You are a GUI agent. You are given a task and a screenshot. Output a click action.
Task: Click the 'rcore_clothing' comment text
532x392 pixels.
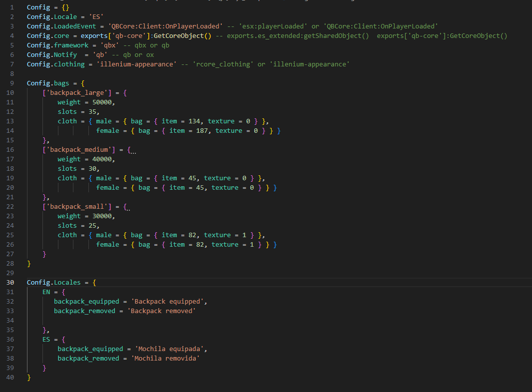[x=223, y=64]
